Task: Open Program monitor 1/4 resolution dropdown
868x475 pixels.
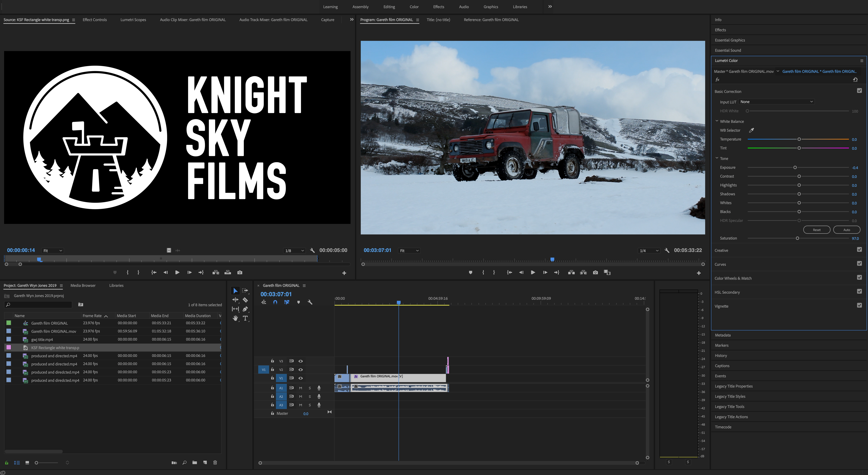Action: pyautogui.click(x=649, y=250)
